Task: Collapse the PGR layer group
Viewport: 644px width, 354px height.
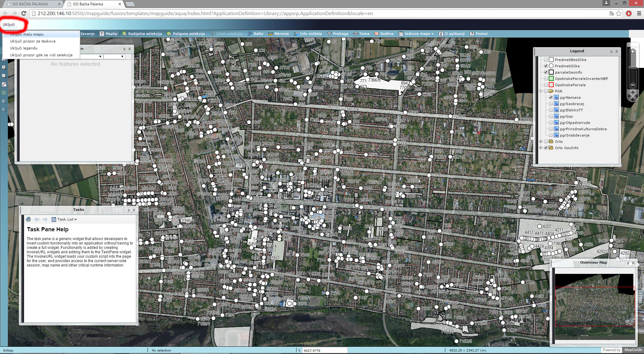Action: point(541,91)
